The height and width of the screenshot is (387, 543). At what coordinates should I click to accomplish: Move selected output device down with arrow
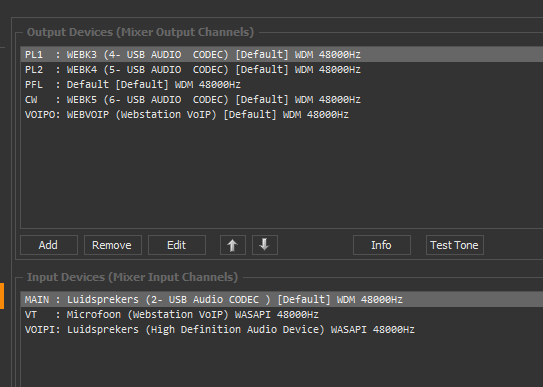pyautogui.click(x=265, y=245)
